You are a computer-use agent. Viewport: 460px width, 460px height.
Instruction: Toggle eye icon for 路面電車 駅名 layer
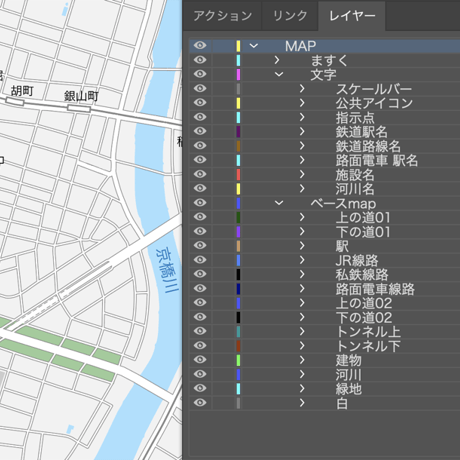pos(200,159)
